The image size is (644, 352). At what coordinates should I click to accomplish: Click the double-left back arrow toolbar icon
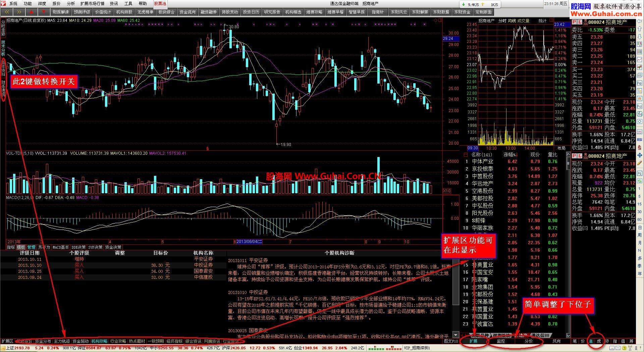click(6, 12)
